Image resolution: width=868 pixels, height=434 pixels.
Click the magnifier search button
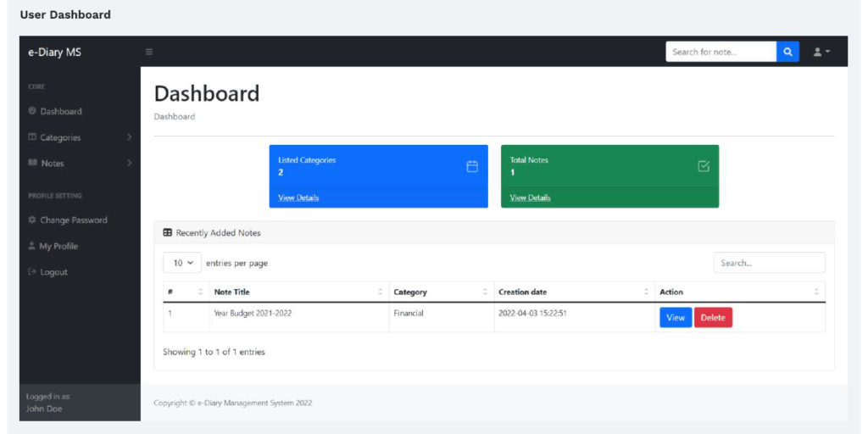[787, 52]
